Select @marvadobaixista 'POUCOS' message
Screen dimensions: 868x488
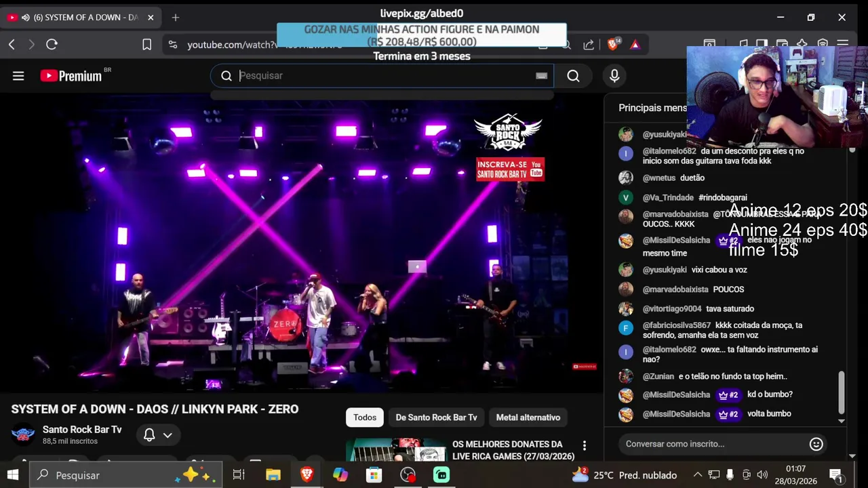tap(729, 289)
